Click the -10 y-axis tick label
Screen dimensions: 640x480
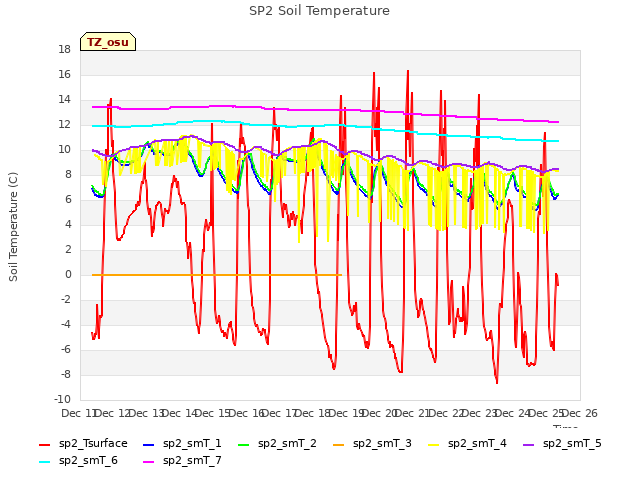pyautogui.click(x=62, y=399)
